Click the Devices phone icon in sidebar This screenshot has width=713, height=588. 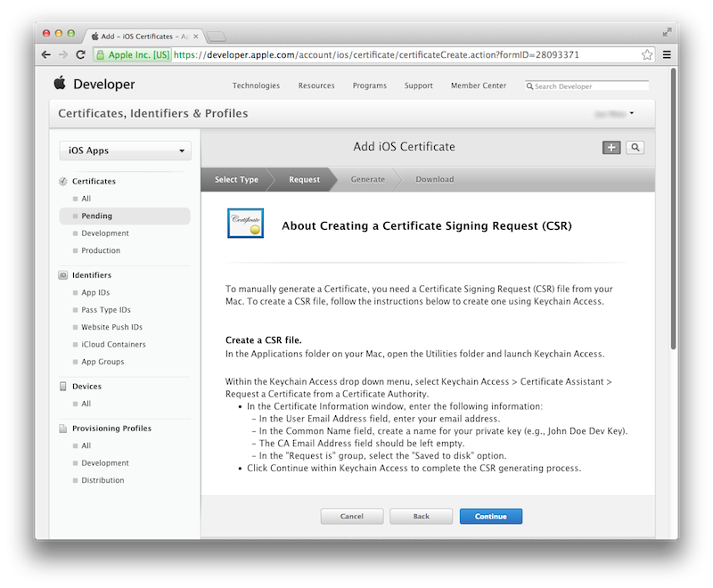(62, 387)
